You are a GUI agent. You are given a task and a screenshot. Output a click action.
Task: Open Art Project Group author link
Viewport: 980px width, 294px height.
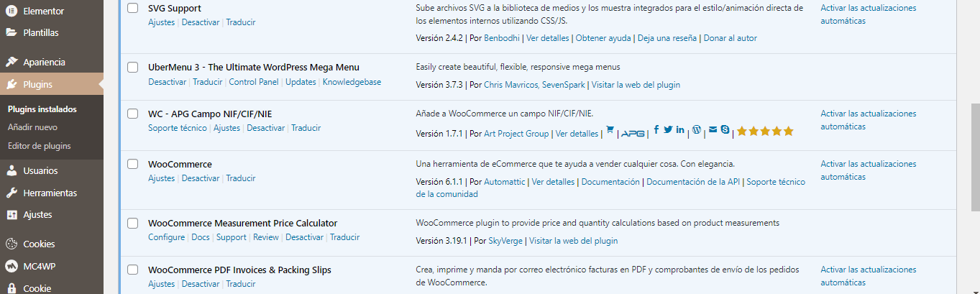tap(516, 134)
